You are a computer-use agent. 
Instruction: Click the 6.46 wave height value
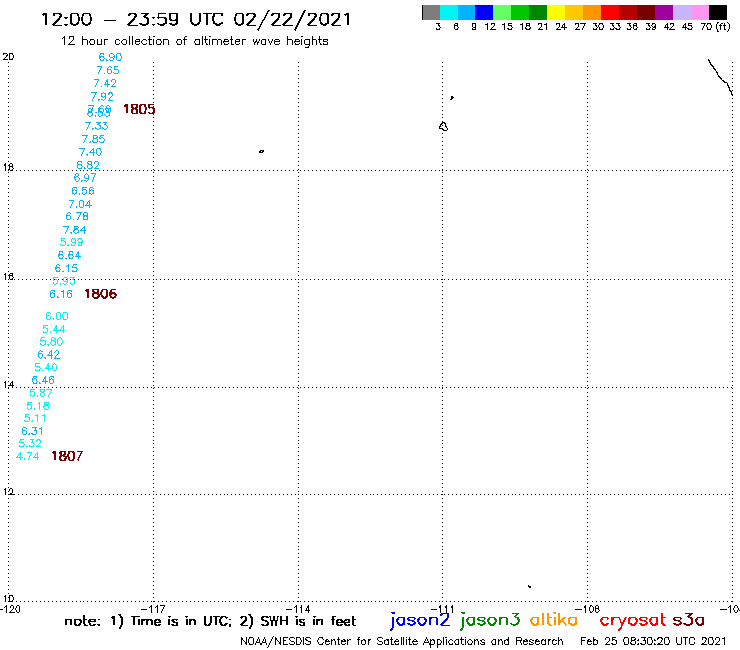pyautogui.click(x=43, y=380)
